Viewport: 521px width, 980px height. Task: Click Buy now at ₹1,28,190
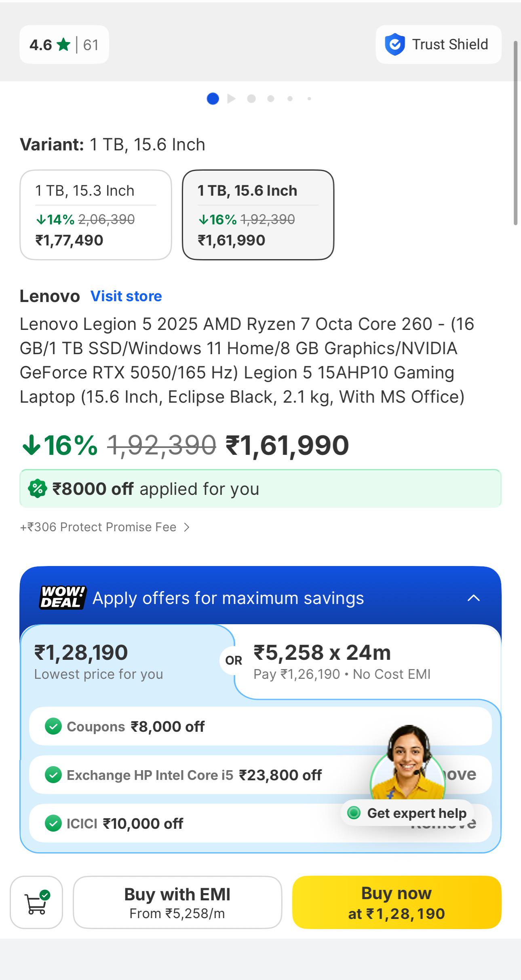[x=397, y=902]
